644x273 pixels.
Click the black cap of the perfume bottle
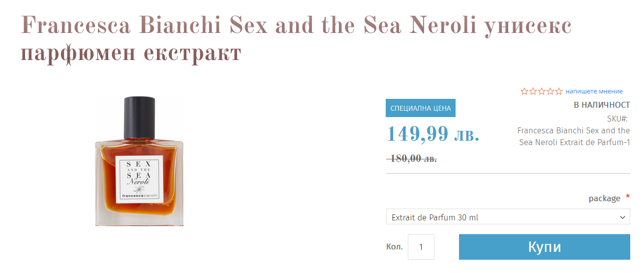[140, 117]
